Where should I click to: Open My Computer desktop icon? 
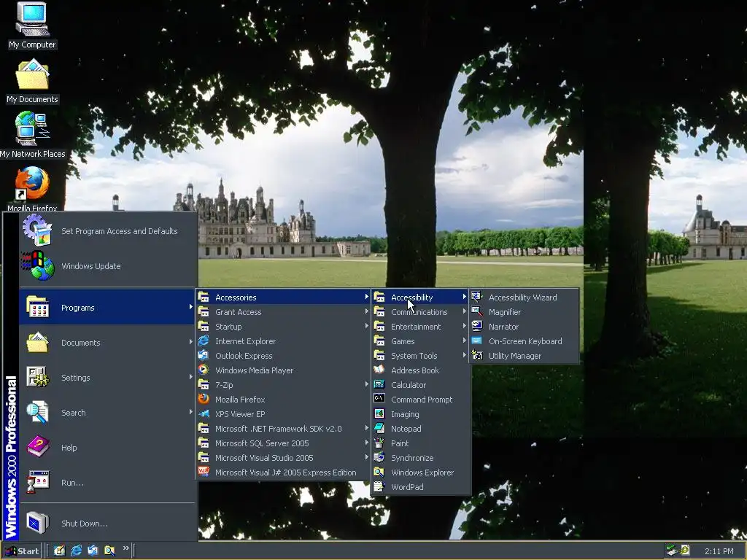32,25
